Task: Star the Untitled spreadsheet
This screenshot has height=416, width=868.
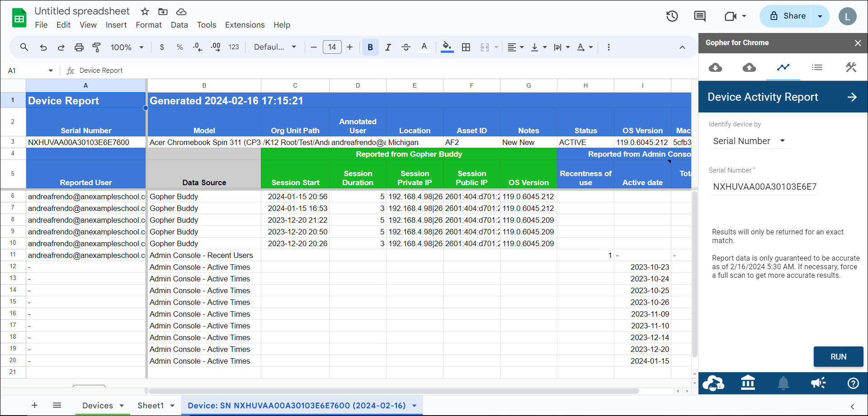Action: [145, 11]
